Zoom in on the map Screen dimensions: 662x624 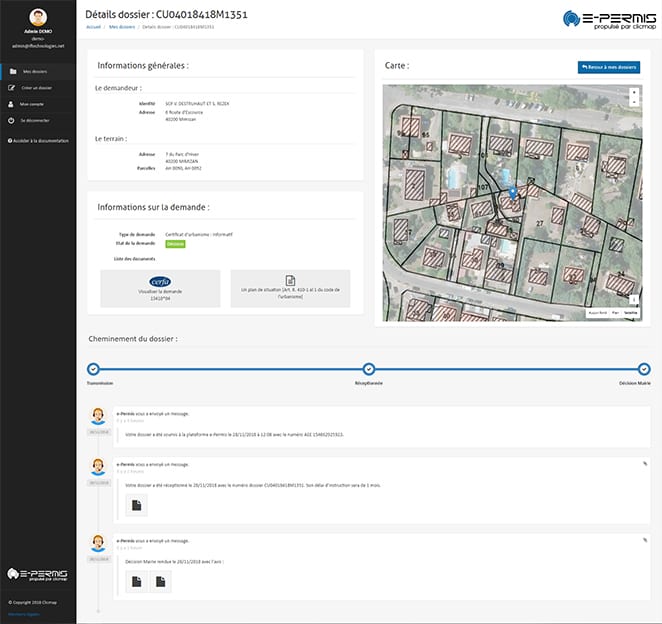[x=634, y=92]
